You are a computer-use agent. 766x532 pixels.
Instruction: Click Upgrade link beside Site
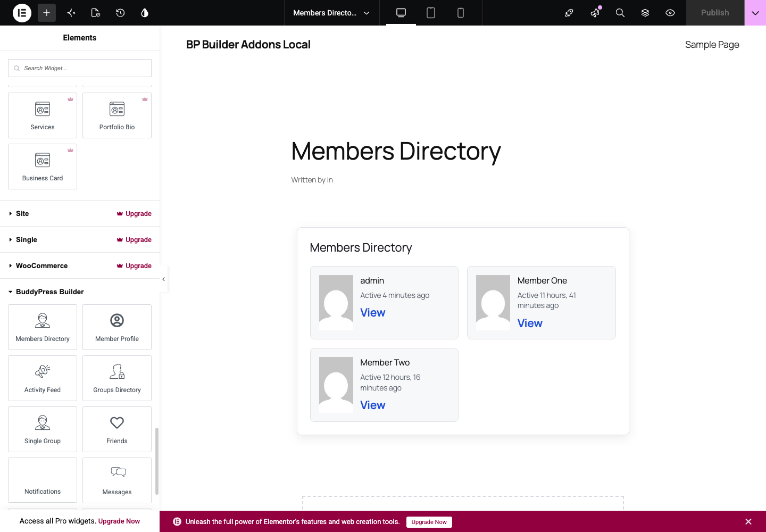click(134, 213)
